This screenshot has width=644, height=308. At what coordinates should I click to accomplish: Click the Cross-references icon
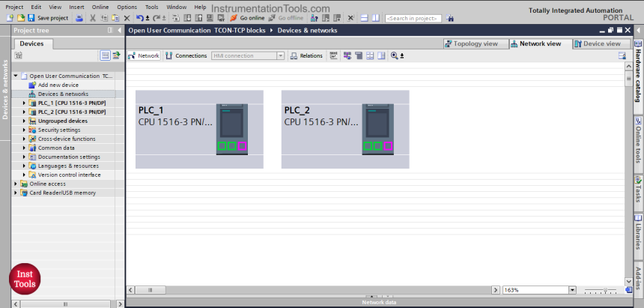click(350, 18)
